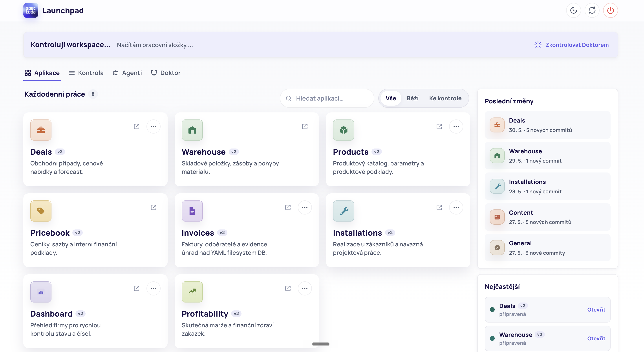Click the Hledat aplikaci search field
The width and height of the screenshot is (644, 352).
327,98
